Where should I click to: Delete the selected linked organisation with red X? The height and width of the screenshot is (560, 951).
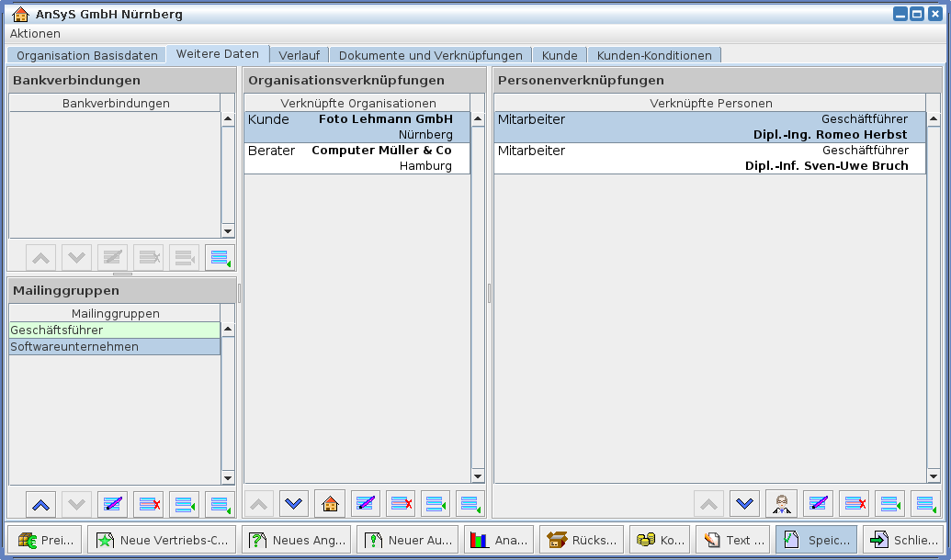click(401, 503)
